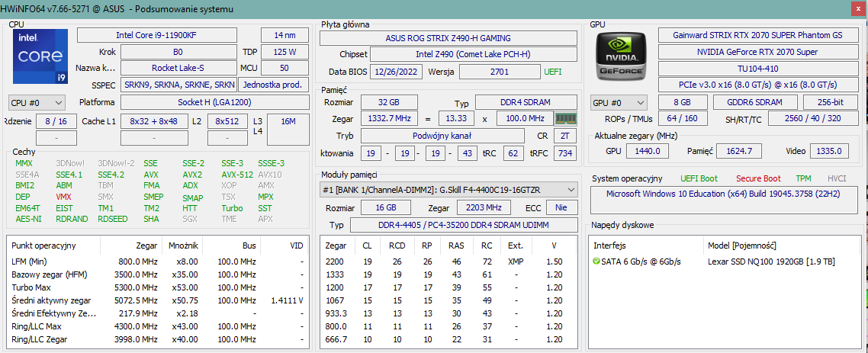Click the 8x512 L2 cache value
The image size is (868, 353).
click(x=227, y=121)
